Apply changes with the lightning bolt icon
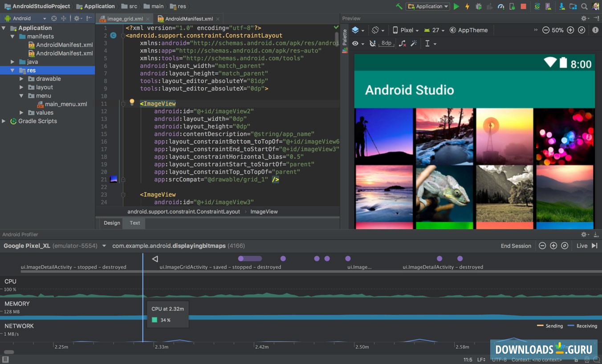 (x=468, y=6)
